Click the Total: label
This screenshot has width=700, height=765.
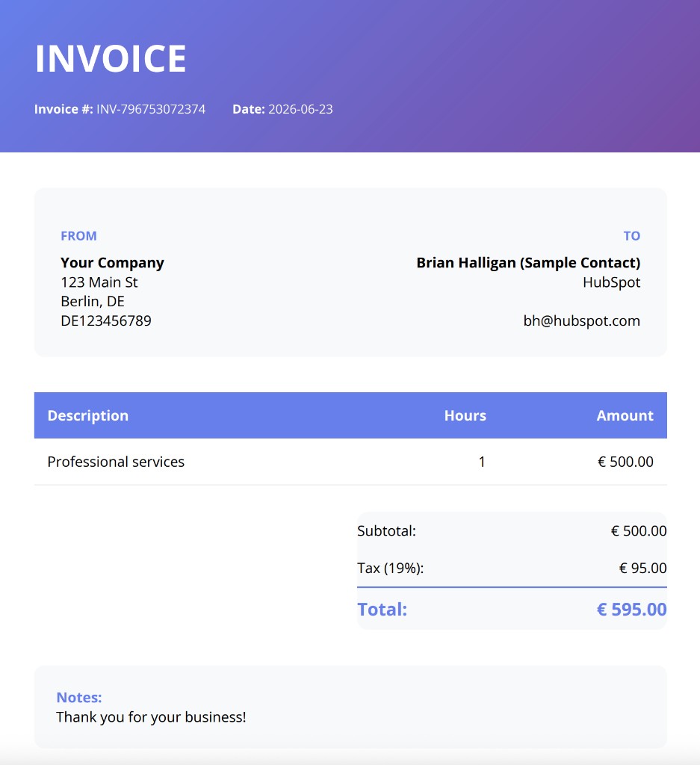[382, 610]
